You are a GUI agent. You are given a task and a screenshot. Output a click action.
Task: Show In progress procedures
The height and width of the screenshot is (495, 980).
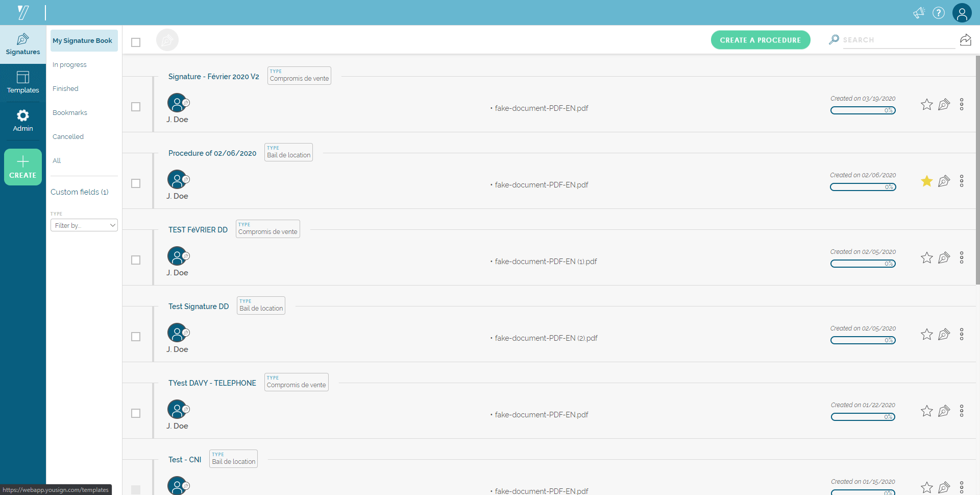coord(69,65)
